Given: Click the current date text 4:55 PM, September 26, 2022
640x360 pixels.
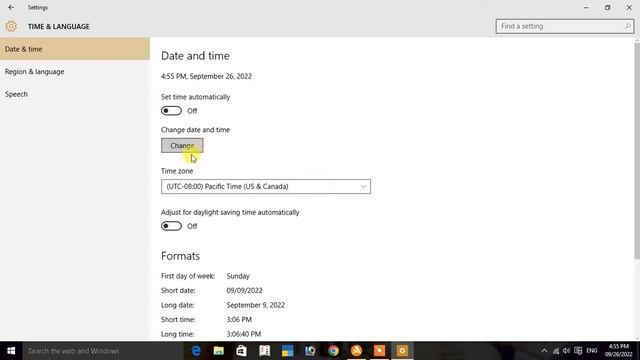Looking at the screenshot, I should [x=206, y=76].
